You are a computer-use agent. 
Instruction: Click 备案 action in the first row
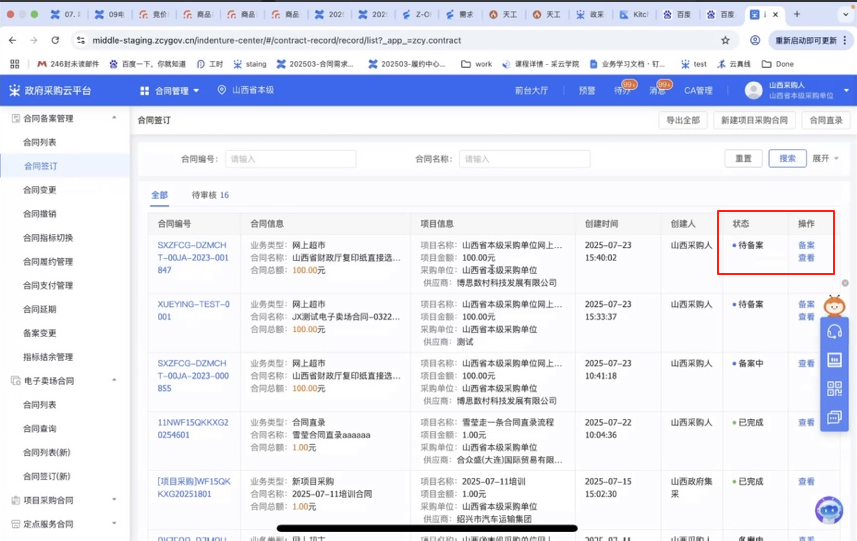(x=806, y=245)
